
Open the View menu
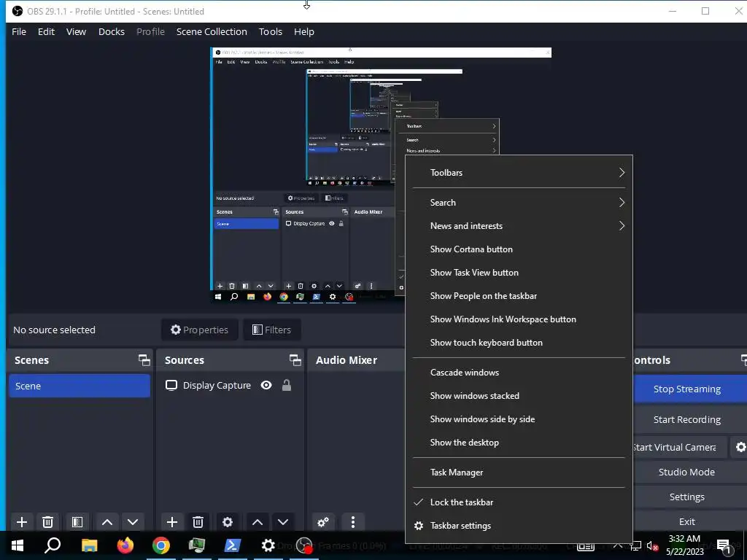tap(76, 32)
